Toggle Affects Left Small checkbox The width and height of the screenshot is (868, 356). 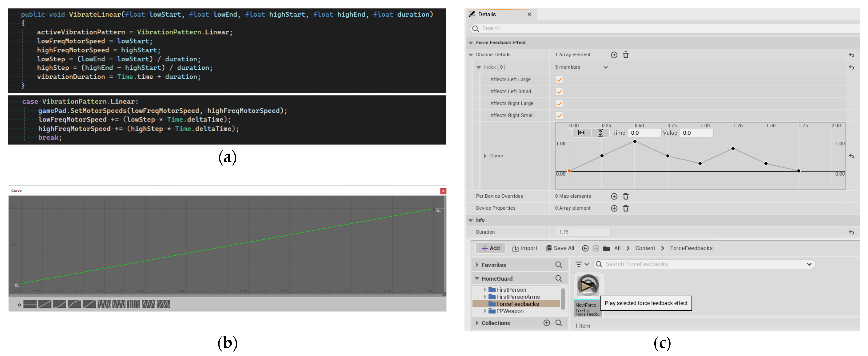pyautogui.click(x=559, y=92)
